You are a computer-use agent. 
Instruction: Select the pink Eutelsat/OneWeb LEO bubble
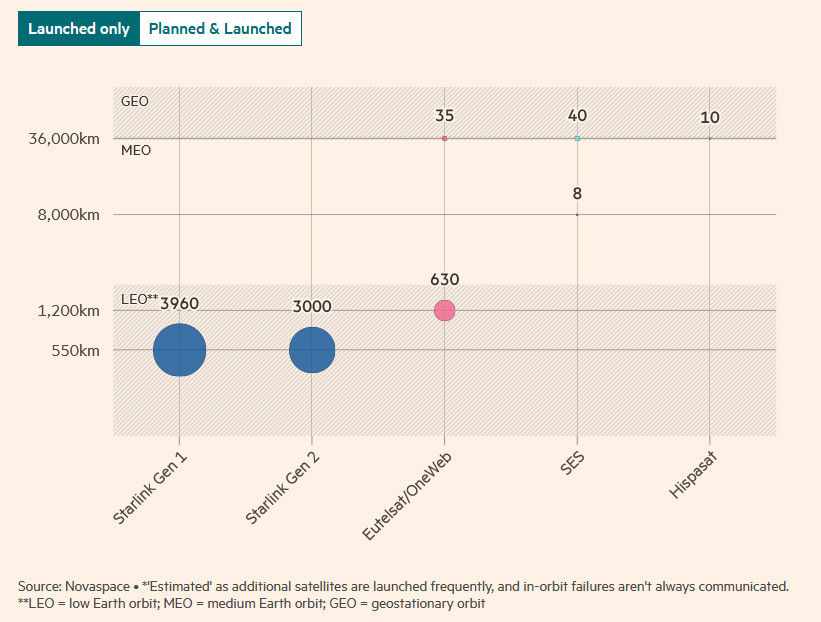click(445, 310)
